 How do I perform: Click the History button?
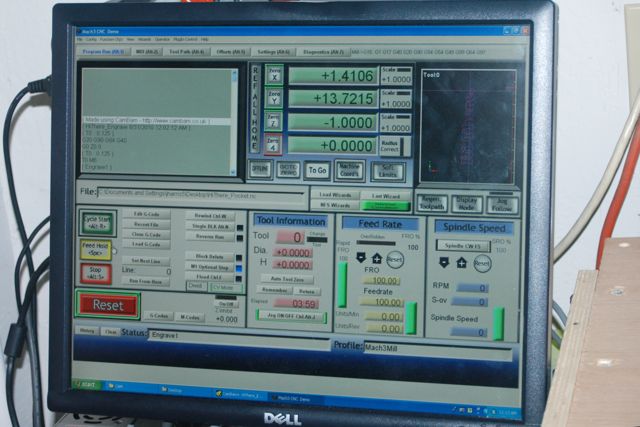pos(87,331)
